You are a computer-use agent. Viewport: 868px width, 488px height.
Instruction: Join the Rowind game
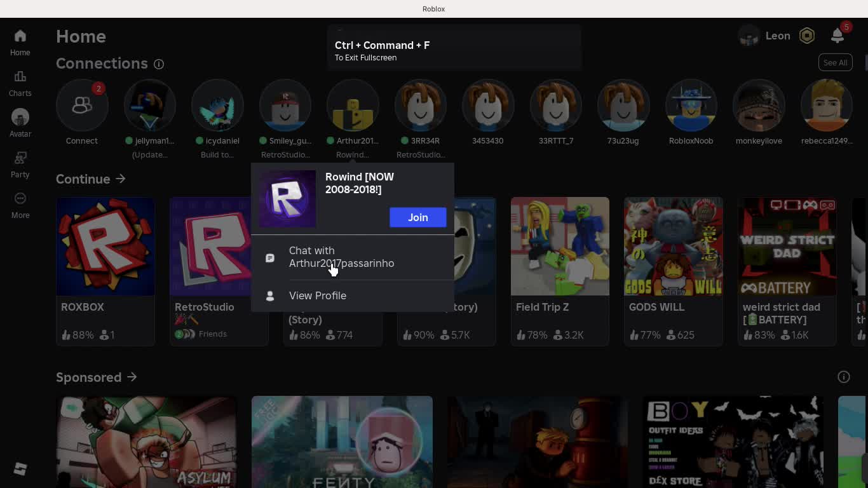coord(417,217)
